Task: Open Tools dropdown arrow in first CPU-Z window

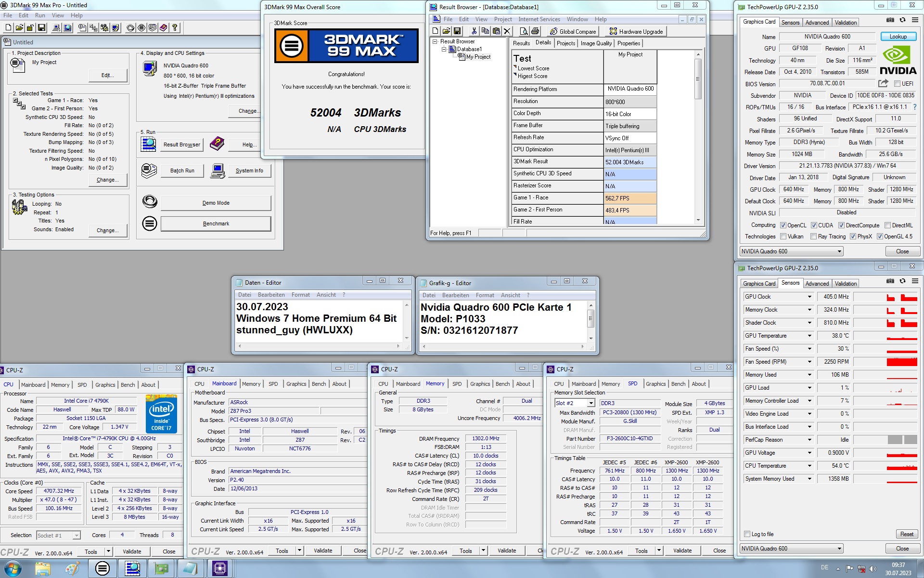Action: (108, 552)
